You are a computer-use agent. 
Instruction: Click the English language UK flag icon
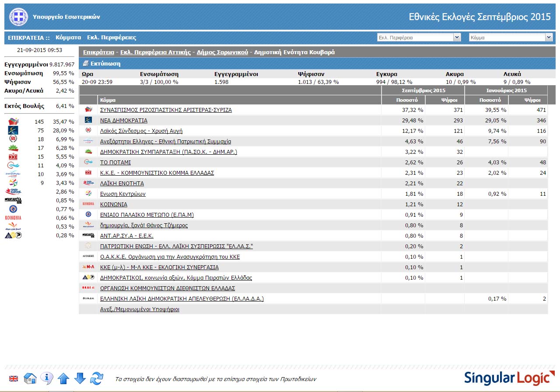pyautogui.click(x=14, y=378)
